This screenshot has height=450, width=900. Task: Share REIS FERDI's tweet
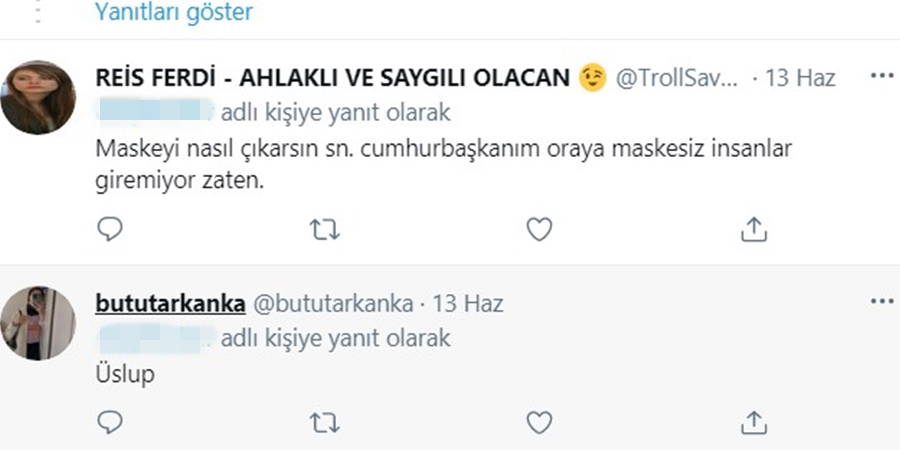(752, 230)
